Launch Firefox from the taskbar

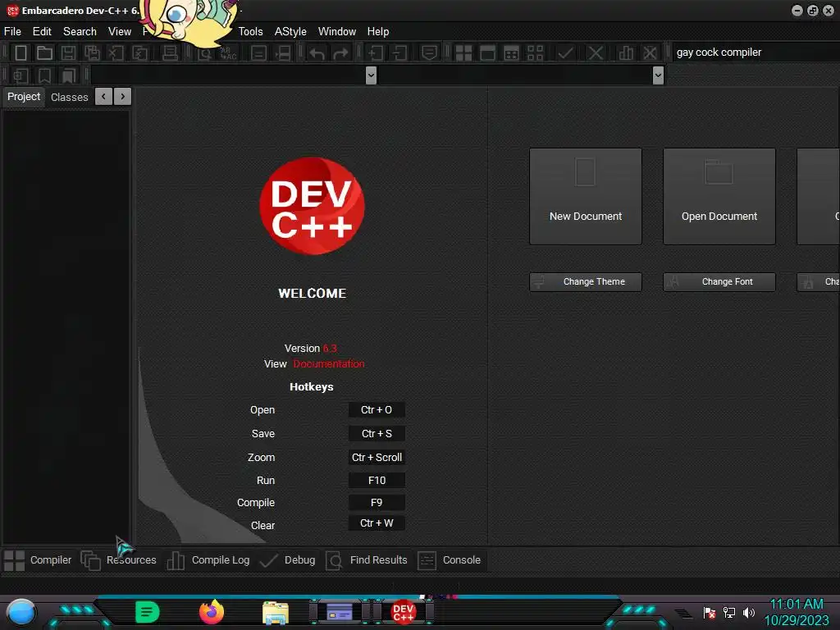pyautogui.click(x=212, y=612)
